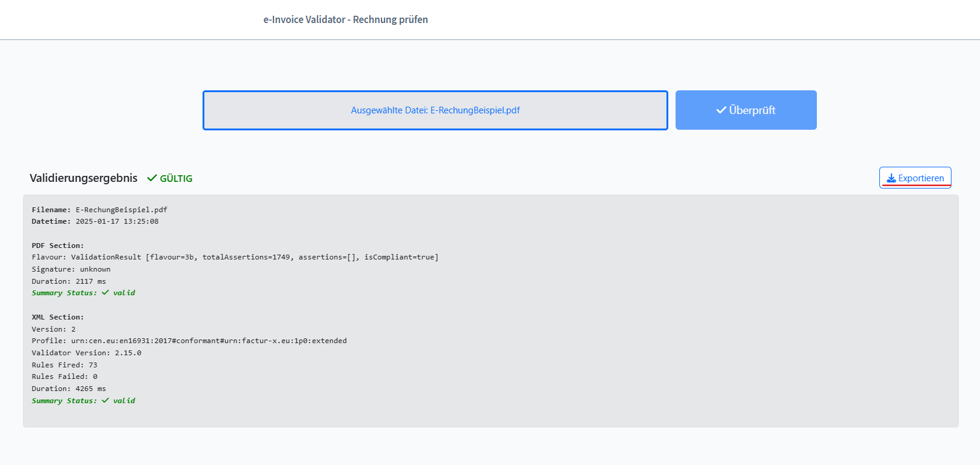
Task: Click the Überprüft button
Action: (746, 110)
